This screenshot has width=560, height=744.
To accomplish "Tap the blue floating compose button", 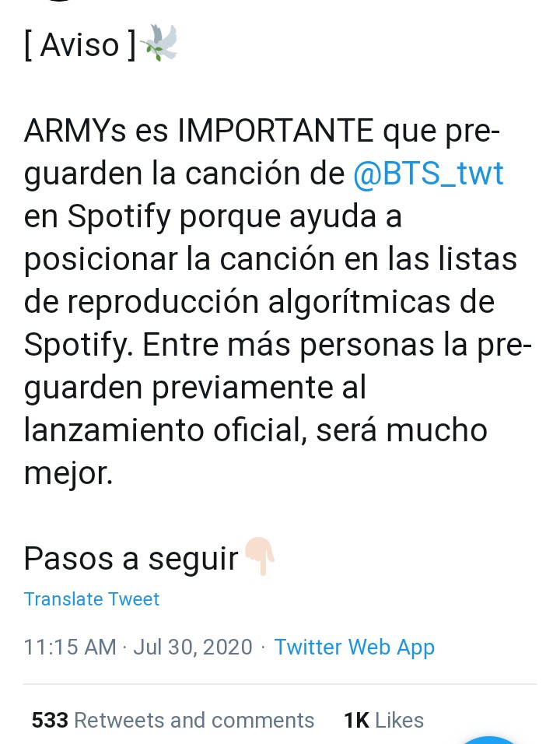I will pyautogui.click(x=488, y=740).
